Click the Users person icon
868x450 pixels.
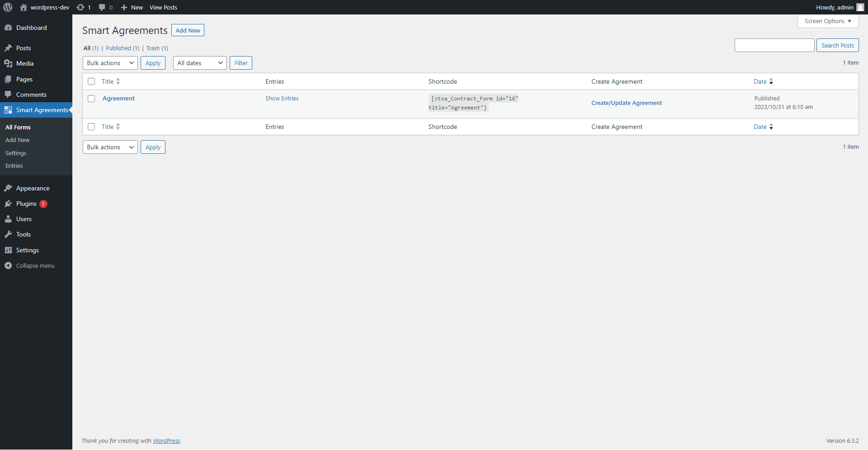8,219
